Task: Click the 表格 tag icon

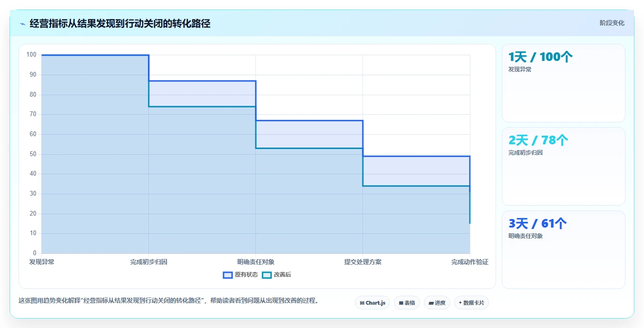Action: pyautogui.click(x=401, y=303)
